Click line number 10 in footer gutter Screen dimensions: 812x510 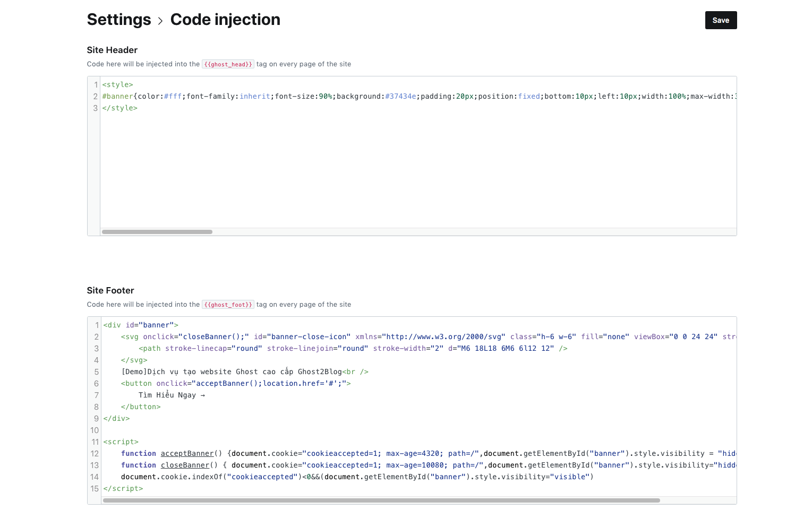point(95,430)
